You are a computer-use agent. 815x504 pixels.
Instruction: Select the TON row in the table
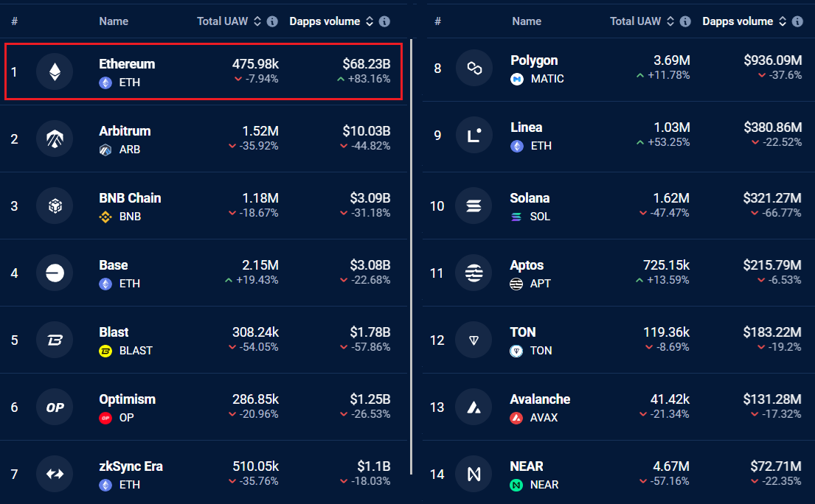point(619,340)
